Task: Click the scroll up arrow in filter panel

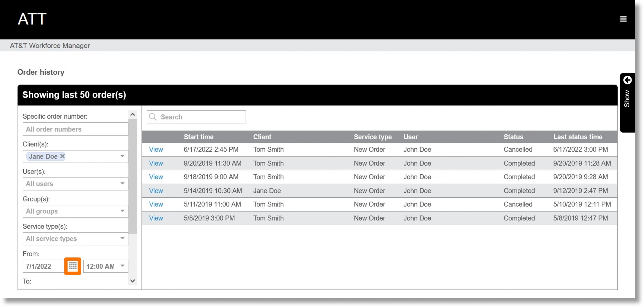Action: click(x=132, y=114)
